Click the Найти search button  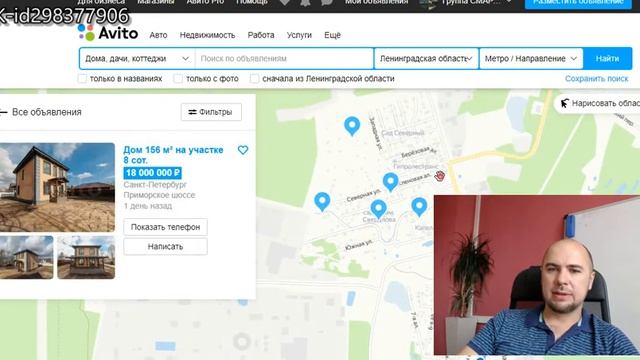click(x=607, y=59)
